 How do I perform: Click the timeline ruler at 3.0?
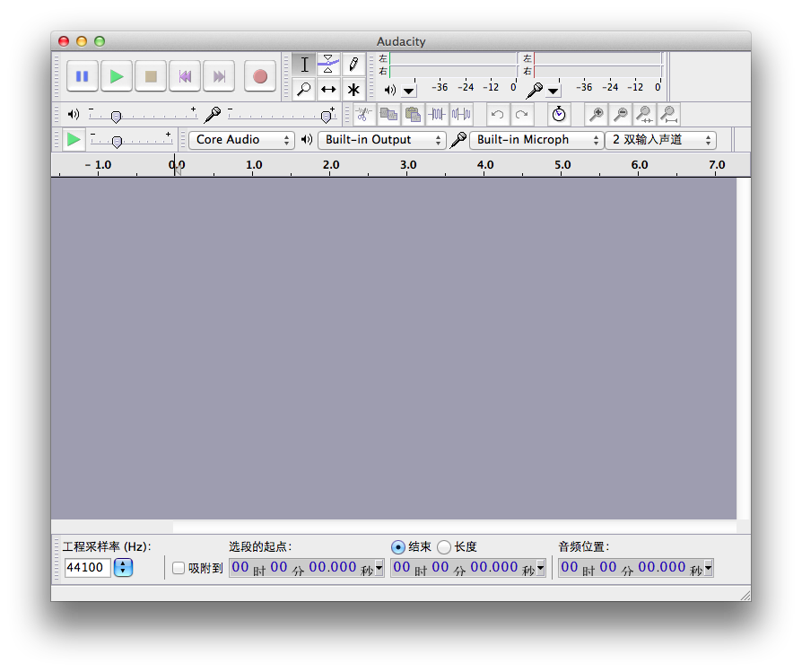click(x=407, y=165)
